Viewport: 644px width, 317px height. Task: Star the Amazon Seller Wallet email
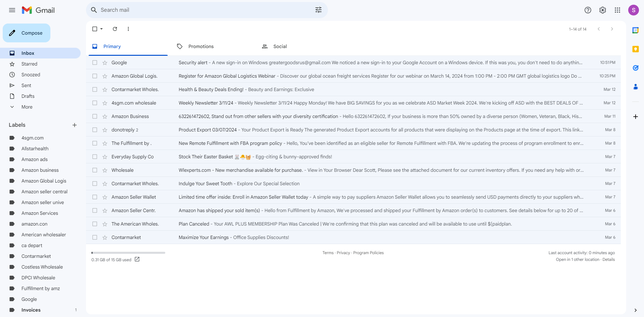[105, 197]
